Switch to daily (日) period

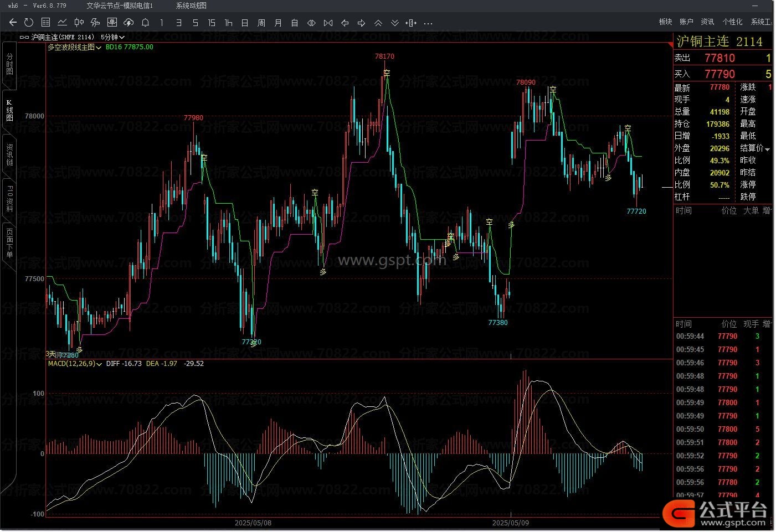click(245, 23)
